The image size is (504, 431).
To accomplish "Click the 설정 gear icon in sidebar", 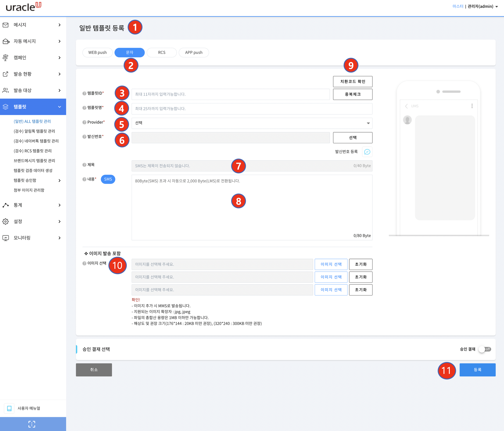I will [x=6, y=221].
